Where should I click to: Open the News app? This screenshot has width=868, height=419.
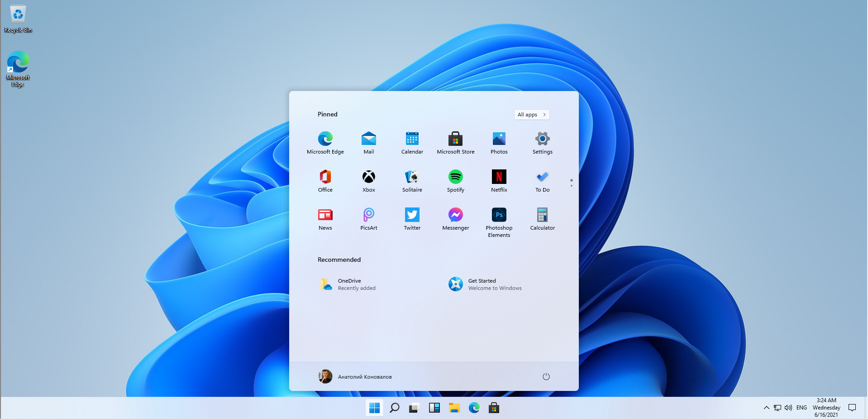point(325,219)
